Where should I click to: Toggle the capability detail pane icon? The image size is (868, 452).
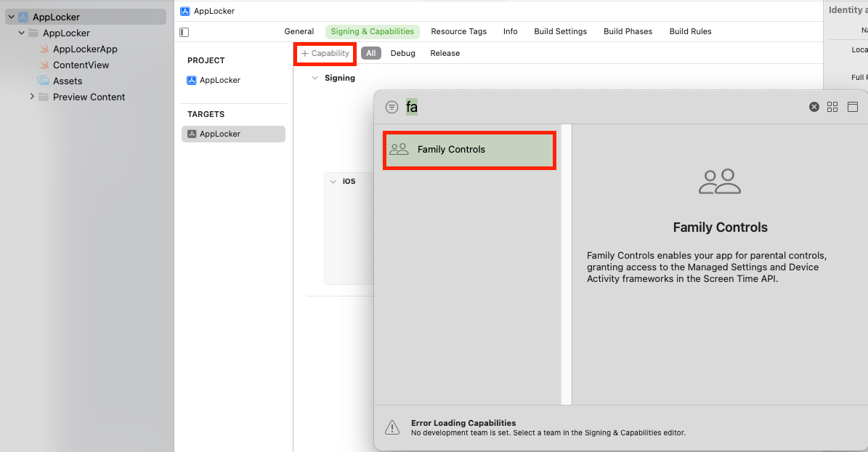click(853, 107)
